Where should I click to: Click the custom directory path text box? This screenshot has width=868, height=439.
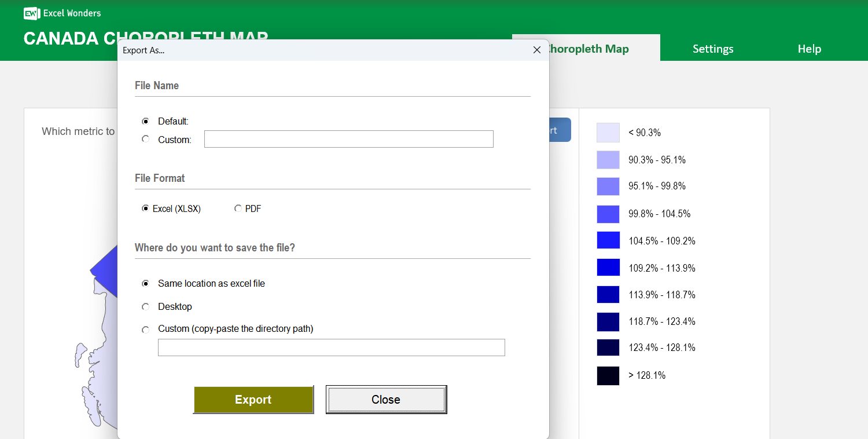pos(331,347)
